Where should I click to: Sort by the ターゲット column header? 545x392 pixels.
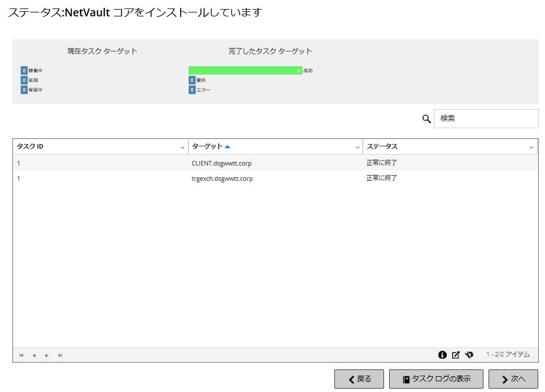coord(207,146)
